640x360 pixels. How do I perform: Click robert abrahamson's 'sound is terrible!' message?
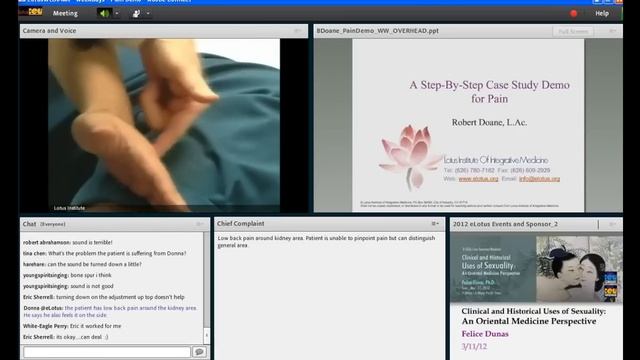[68, 242]
